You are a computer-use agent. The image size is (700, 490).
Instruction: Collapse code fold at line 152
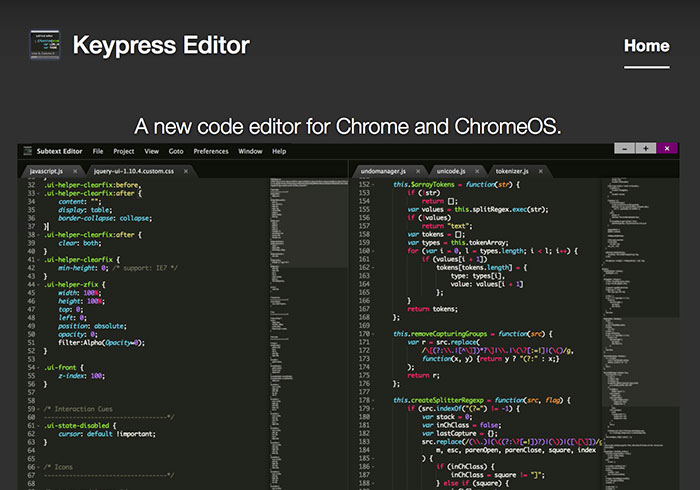[373, 185]
